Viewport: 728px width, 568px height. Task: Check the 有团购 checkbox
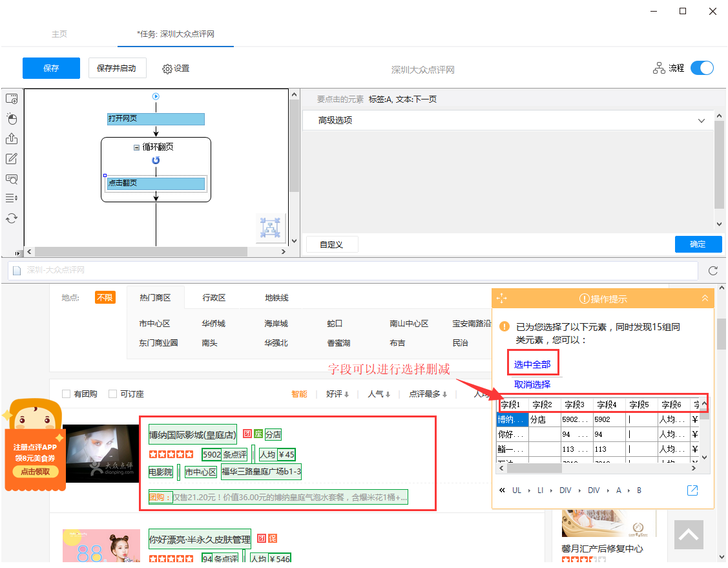click(66, 394)
